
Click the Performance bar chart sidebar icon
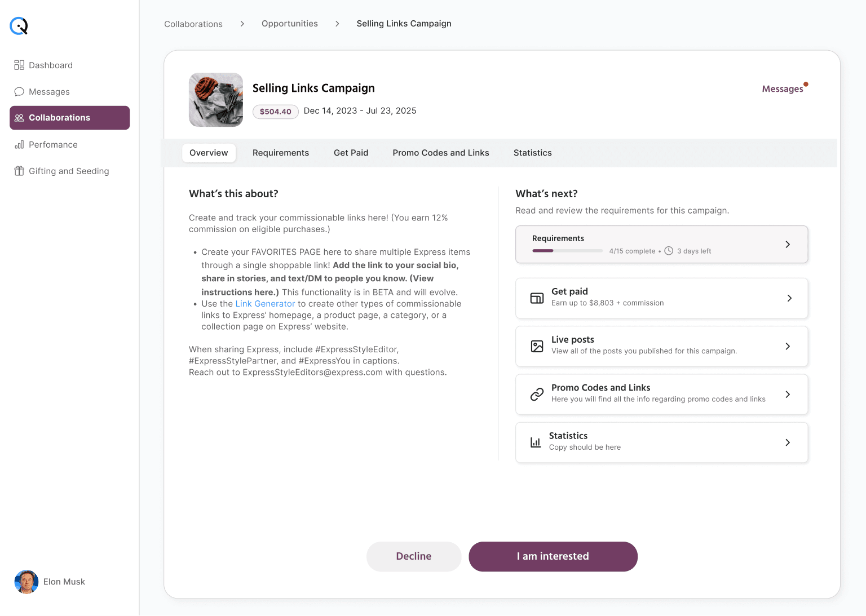19,145
